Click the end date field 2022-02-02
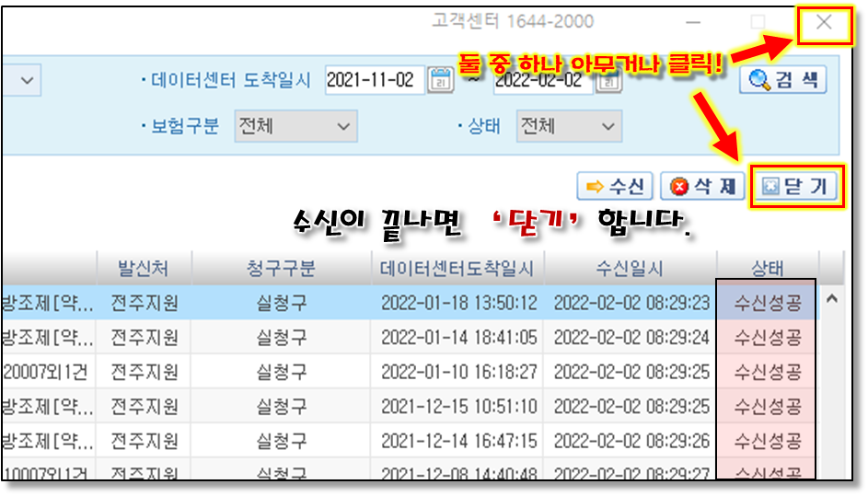The height and width of the screenshot is (496, 868). (x=543, y=81)
